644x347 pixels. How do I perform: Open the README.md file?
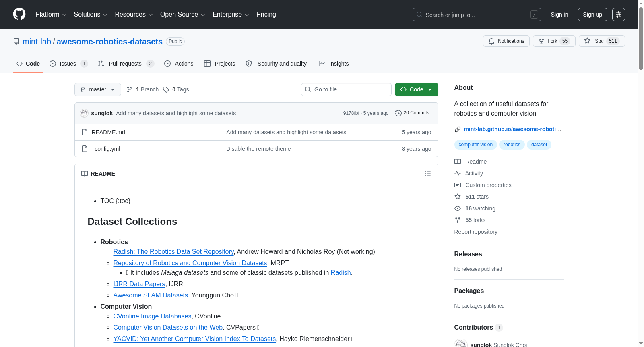[x=108, y=132]
